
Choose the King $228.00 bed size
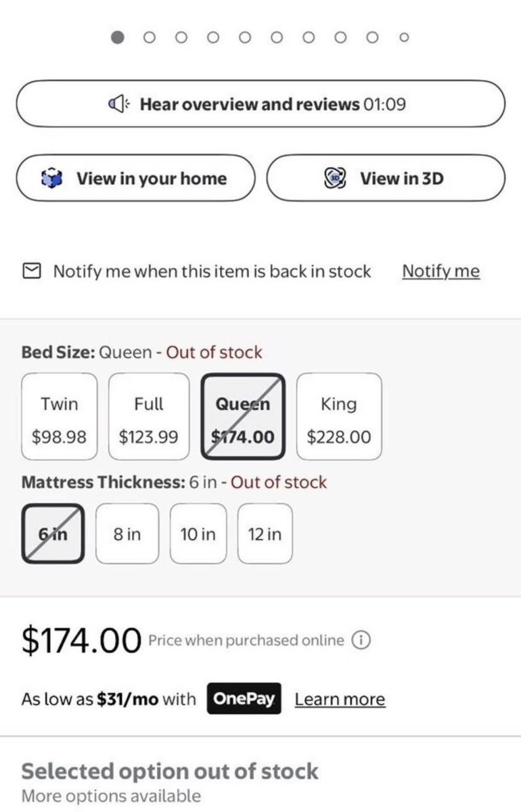339,415
